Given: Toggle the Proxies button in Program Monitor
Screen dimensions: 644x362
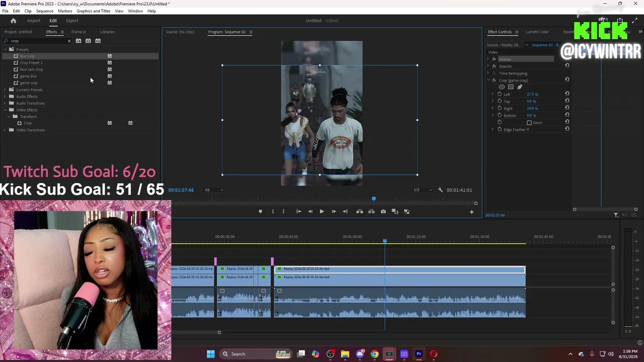Looking at the screenshot, I should point(407,212).
